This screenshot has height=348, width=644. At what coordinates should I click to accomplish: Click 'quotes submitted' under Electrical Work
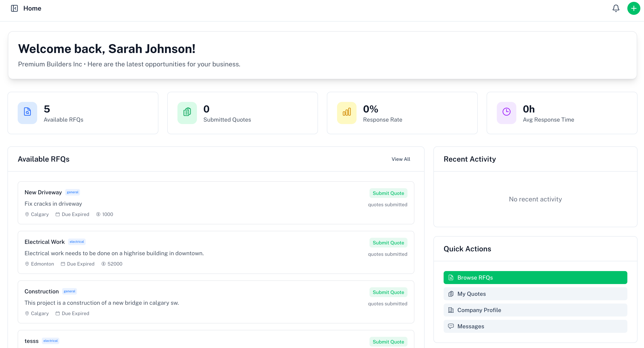(388, 254)
